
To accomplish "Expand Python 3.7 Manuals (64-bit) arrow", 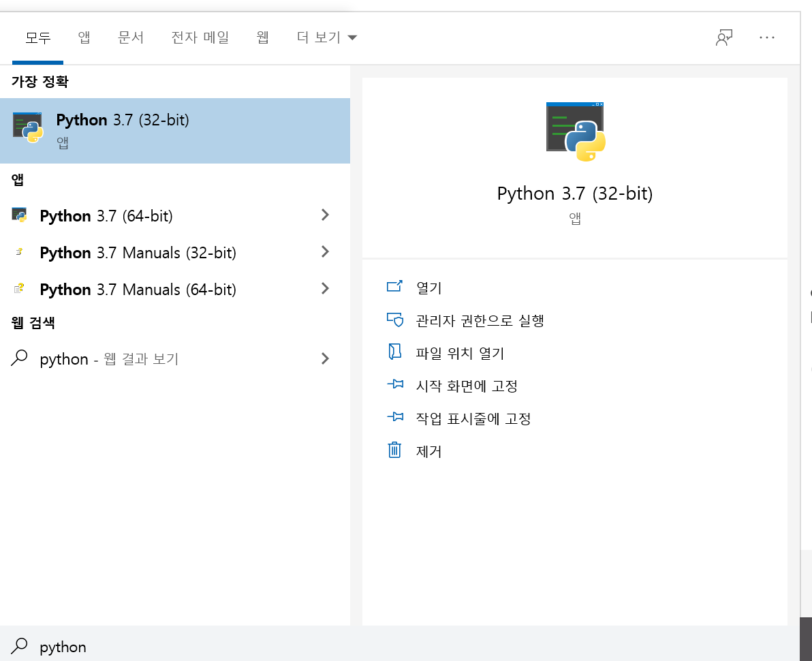I will coord(325,288).
